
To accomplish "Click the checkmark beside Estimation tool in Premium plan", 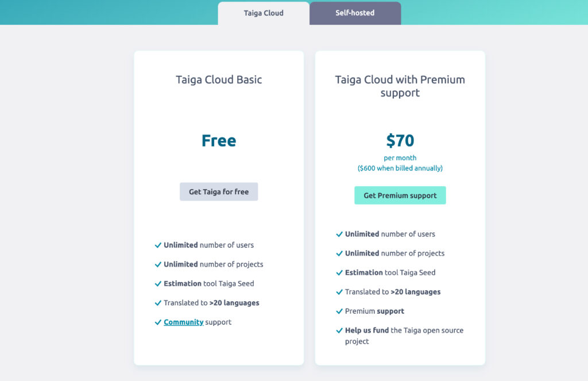I will click(339, 272).
